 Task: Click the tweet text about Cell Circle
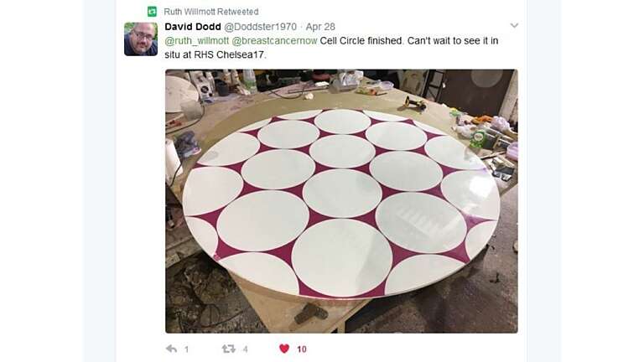coord(331,48)
